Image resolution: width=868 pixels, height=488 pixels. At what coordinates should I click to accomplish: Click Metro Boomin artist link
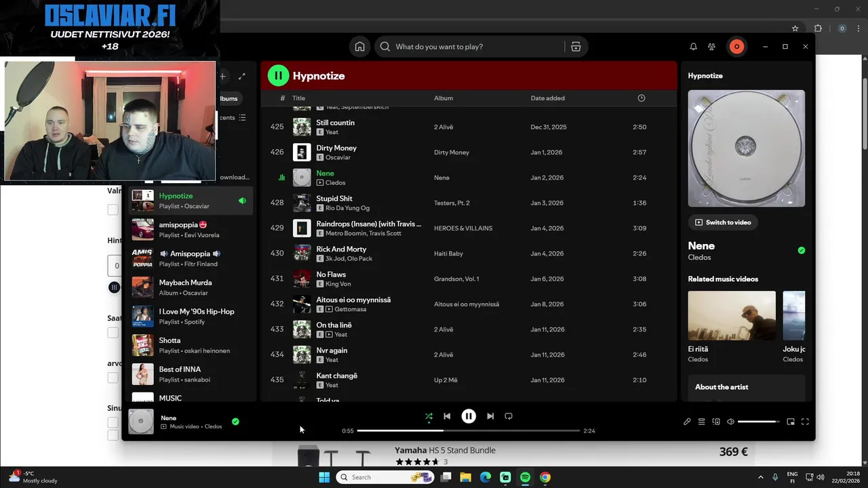pyautogui.click(x=348, y=233)
